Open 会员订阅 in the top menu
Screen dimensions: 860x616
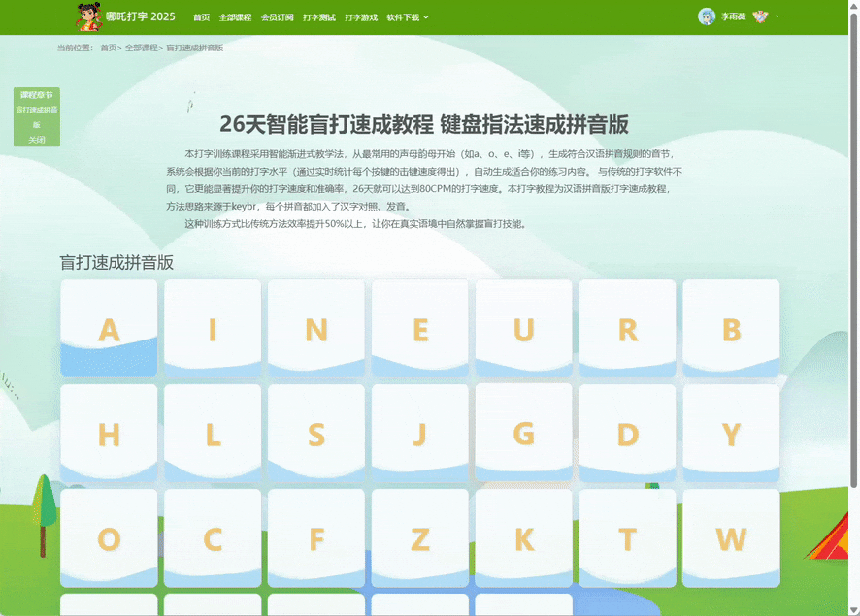click(x=277, y=17)
